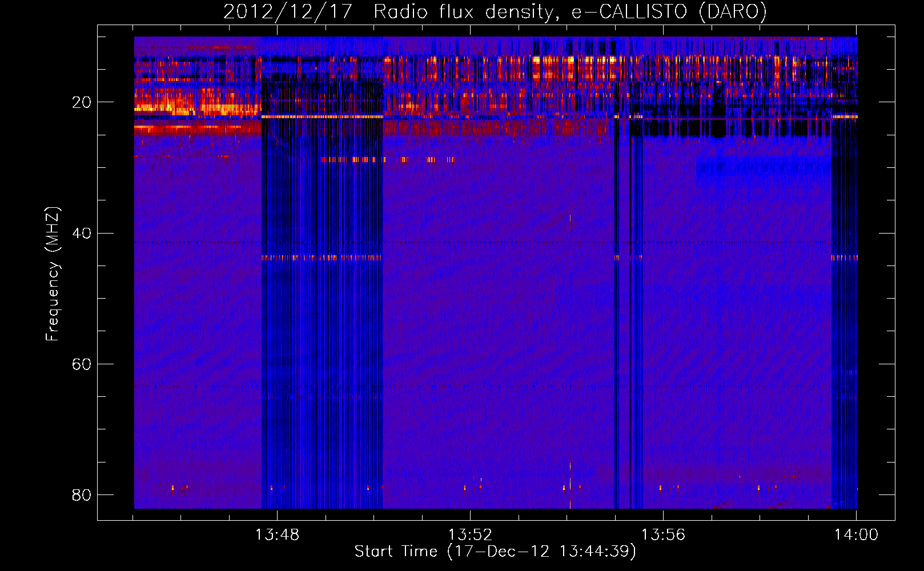Click the 13:52 time tick label
The width and height of the screenshot is (924, 571).
coord(470,535)
